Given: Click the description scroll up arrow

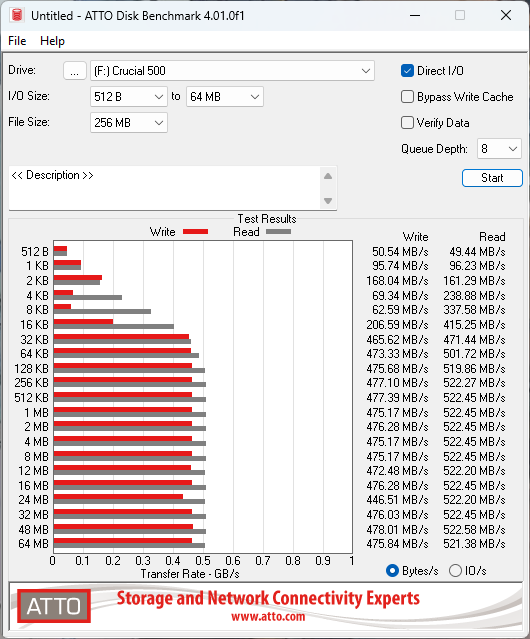Looking at the screenshot, I should tap(328, 176).
